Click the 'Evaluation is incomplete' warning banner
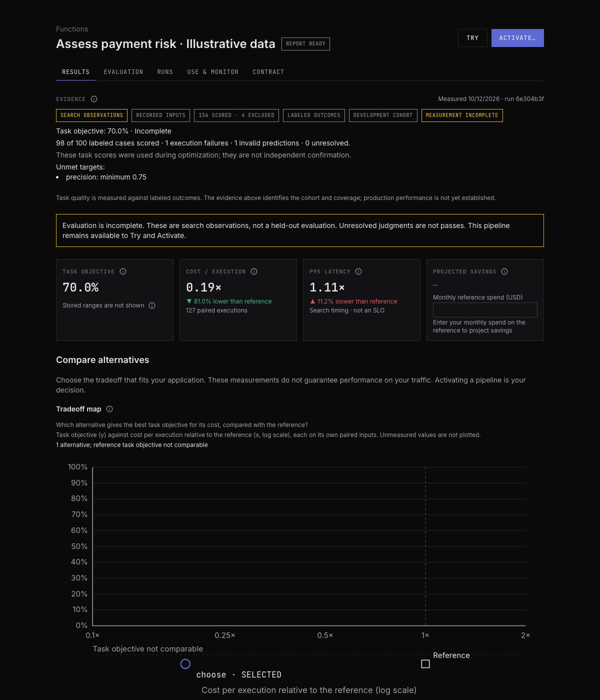 pos(300,230)
